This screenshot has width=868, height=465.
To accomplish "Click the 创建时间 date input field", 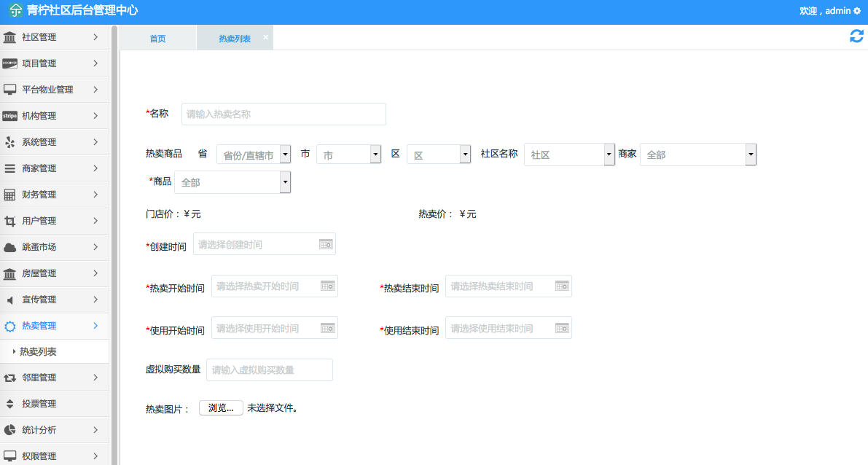I will coord(265,244).
